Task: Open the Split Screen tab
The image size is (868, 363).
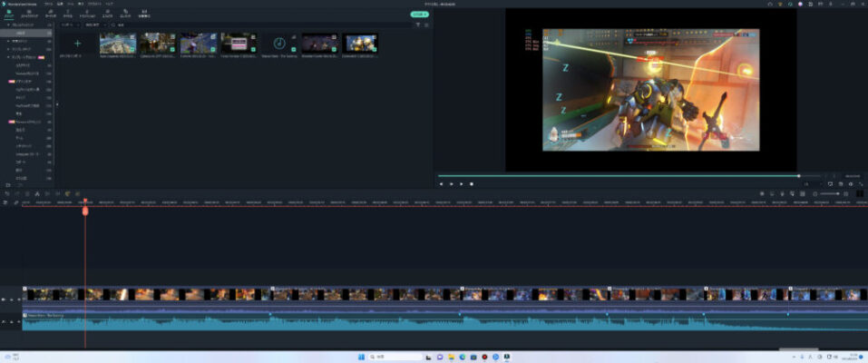Action: 144,14
